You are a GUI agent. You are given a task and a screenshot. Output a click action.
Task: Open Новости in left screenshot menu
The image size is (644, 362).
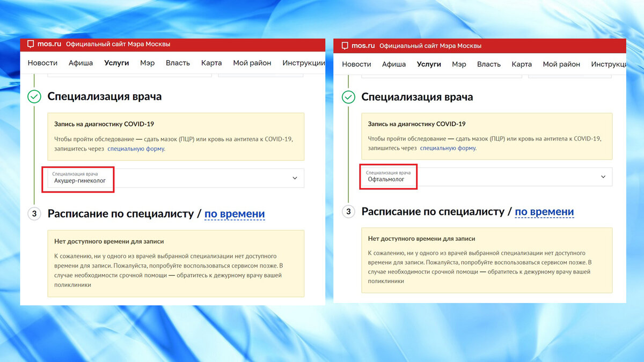(42, 63)
